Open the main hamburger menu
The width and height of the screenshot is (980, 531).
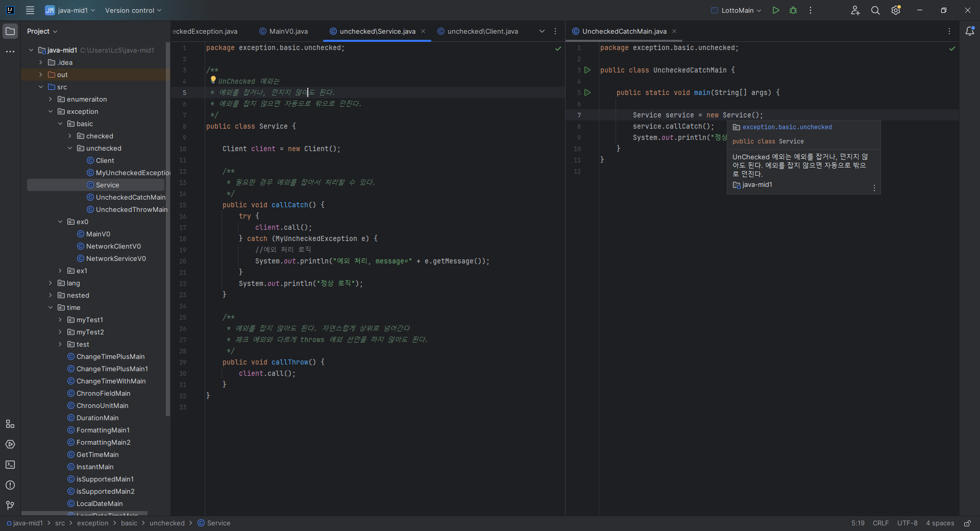30,10
